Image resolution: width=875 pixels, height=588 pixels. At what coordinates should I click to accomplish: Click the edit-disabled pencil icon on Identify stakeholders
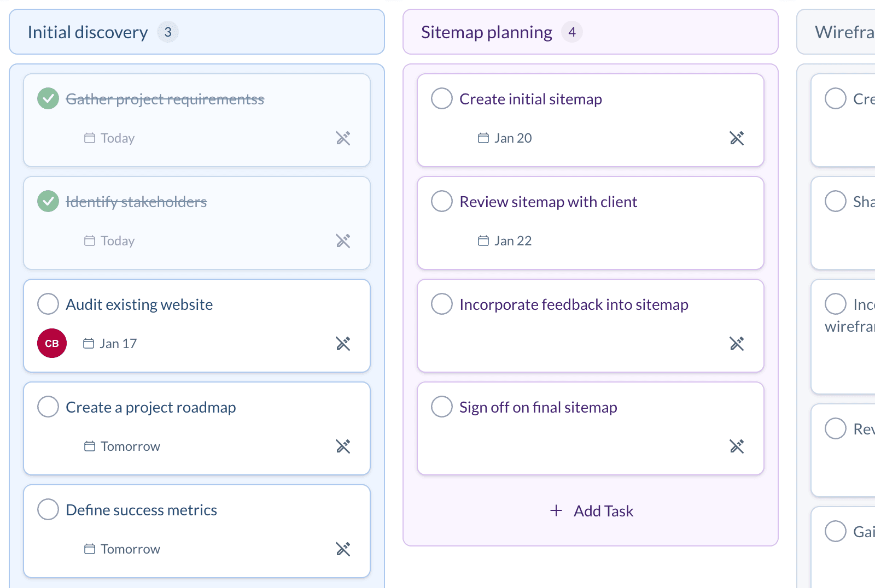344,240
